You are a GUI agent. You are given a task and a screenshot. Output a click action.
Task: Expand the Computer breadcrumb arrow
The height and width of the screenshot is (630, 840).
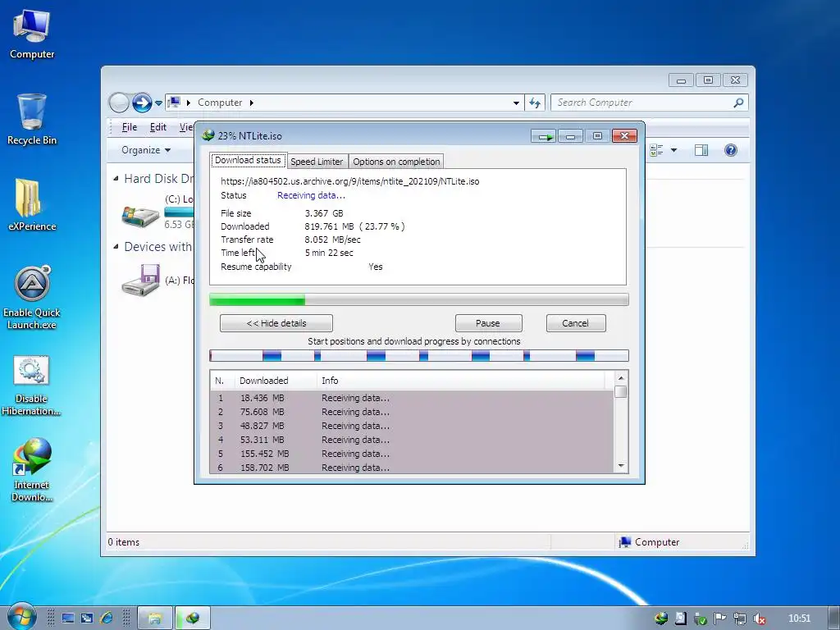click(251, 103)
